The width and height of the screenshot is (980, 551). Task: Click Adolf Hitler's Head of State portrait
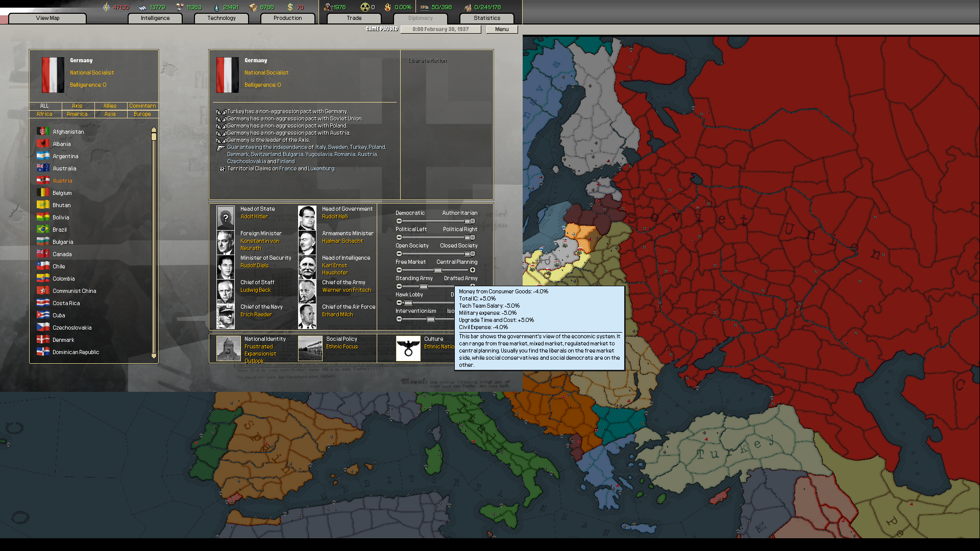click(225, 218)
